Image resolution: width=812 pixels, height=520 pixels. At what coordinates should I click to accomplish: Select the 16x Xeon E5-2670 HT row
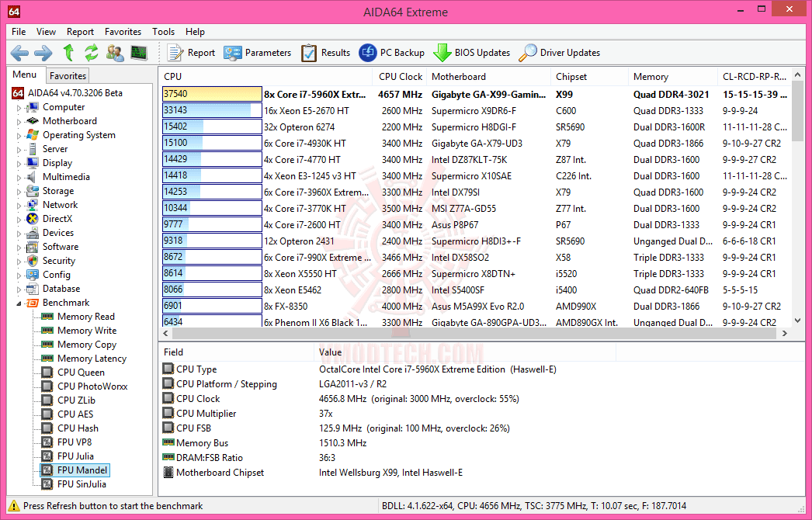click(475, 111)
